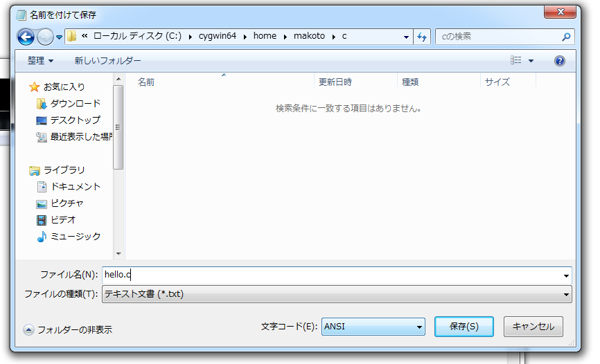Sort by 更新日時 column header

(335, 82)
